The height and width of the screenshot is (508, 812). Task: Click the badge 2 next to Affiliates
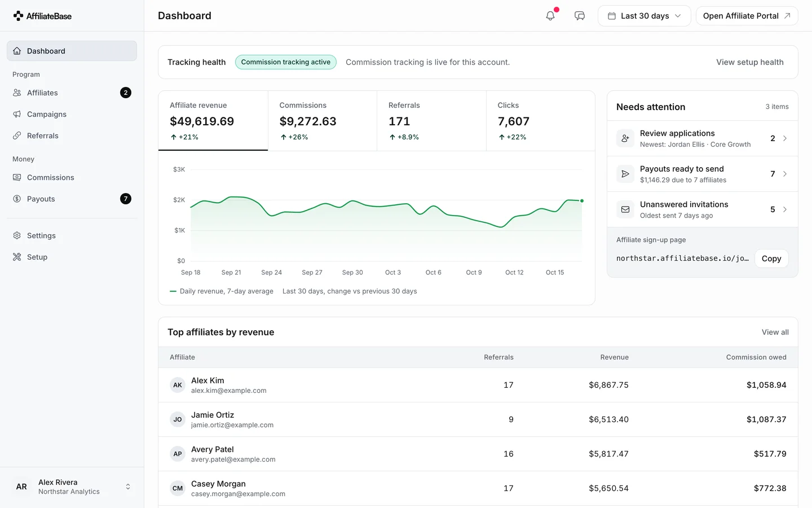pos(126,93)
